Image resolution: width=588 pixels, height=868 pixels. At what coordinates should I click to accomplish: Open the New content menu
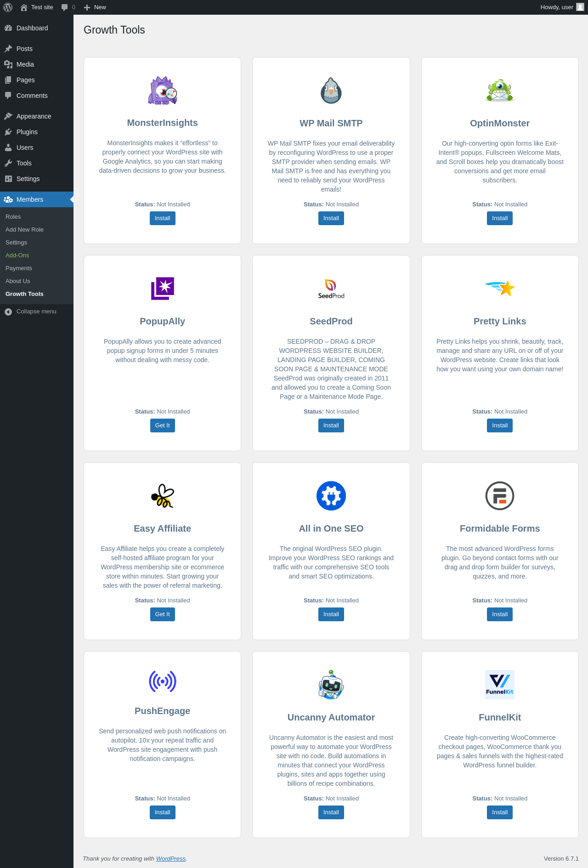click(x=95, y=7)
